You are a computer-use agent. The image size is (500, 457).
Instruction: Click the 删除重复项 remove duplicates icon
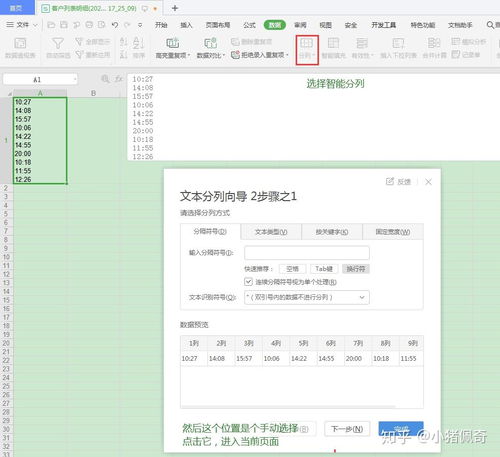[235, 42]
